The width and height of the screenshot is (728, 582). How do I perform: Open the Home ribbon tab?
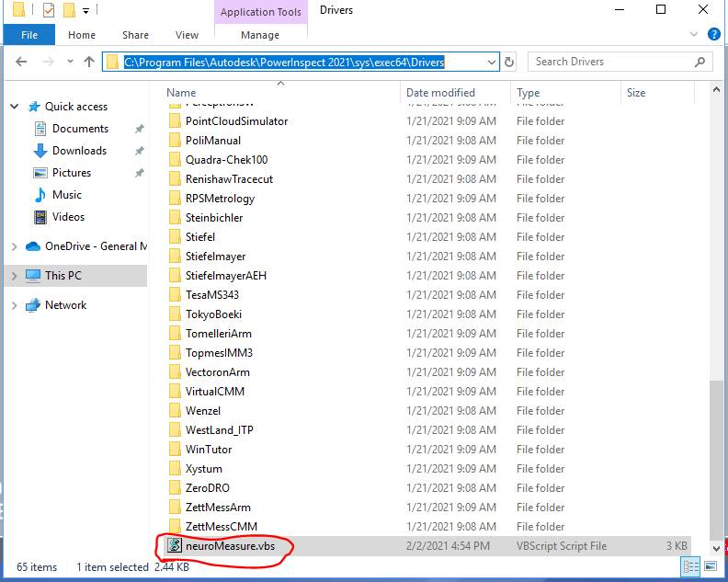pyautogui.click(x=82, y=35)
